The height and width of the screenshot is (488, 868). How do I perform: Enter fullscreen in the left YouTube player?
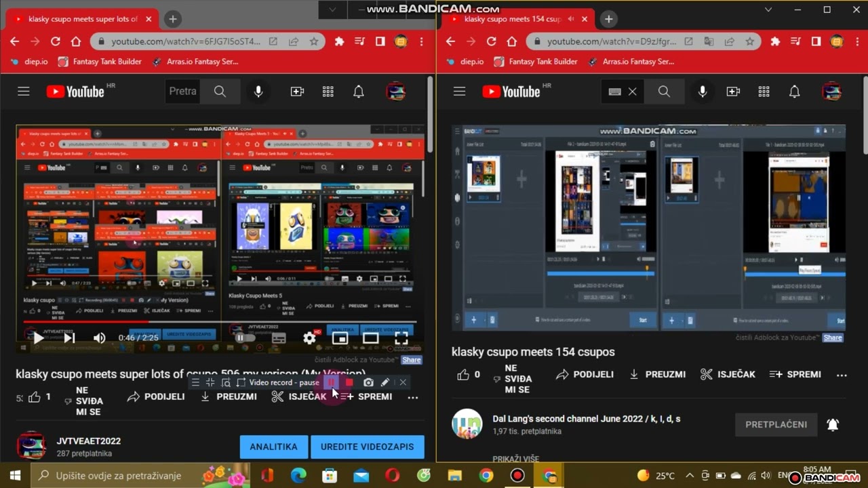point(401,338)
